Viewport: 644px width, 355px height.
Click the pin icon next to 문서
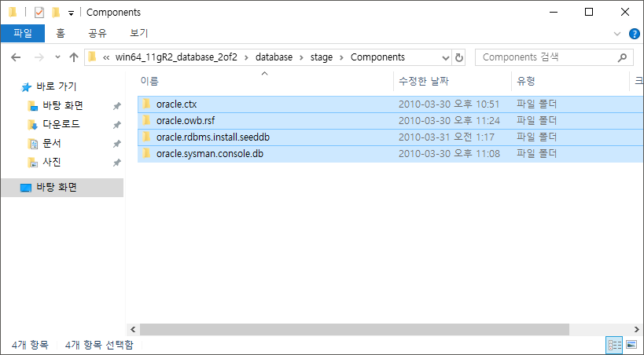tap(117, 144)
